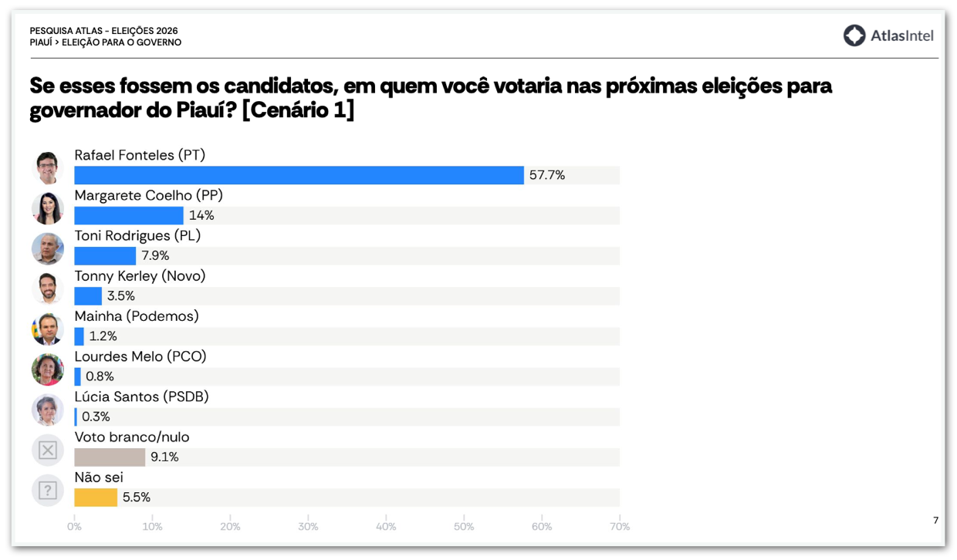Click the page number 7
The width and height of the screenshot is (957, 560).
935,521
